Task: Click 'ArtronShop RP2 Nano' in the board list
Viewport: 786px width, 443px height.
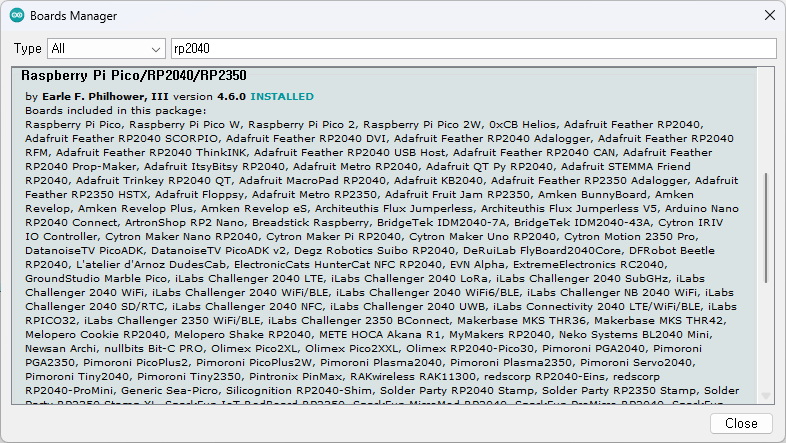Action: pos(184,223)
